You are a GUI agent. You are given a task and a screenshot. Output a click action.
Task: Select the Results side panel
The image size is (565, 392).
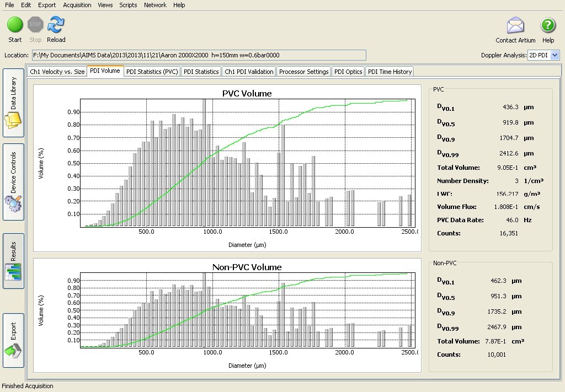(14, 261)
